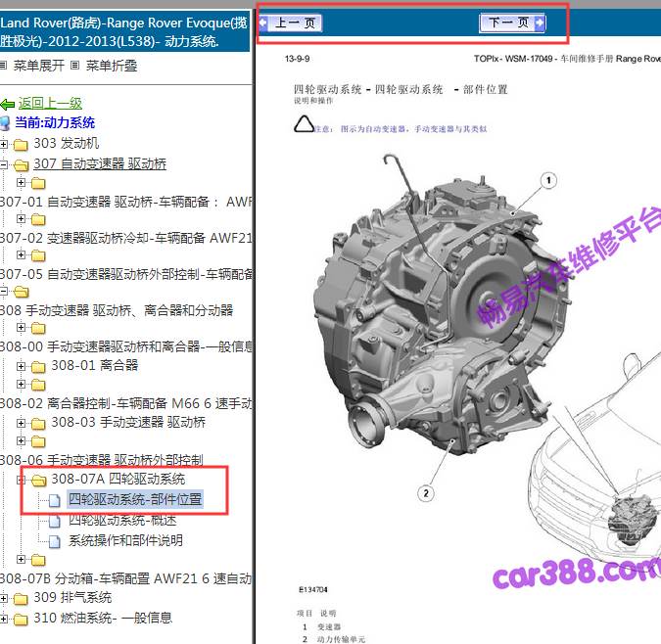Select 308-07A 四轮驱动系统 folder item
This screenshot has width=661, height=644.
pyautogui.click(x=118, y=479)
